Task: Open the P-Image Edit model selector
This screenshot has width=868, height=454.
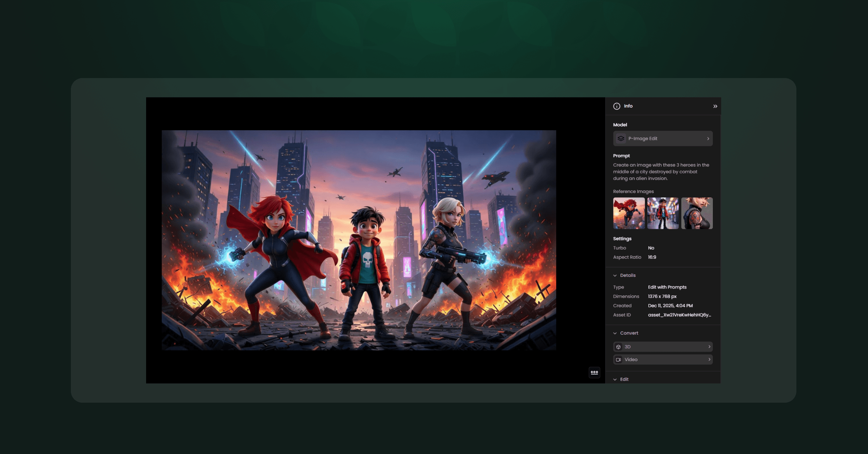Action: pyautogui.click(x=663, y=138)
